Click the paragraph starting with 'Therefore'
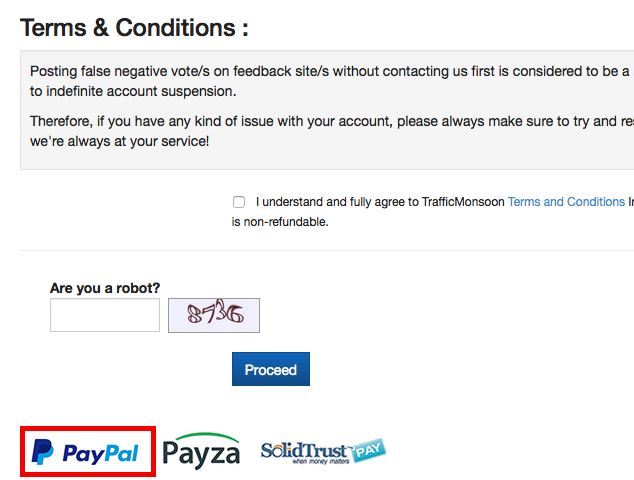634x480 pixels. click(x=332, y=131)
